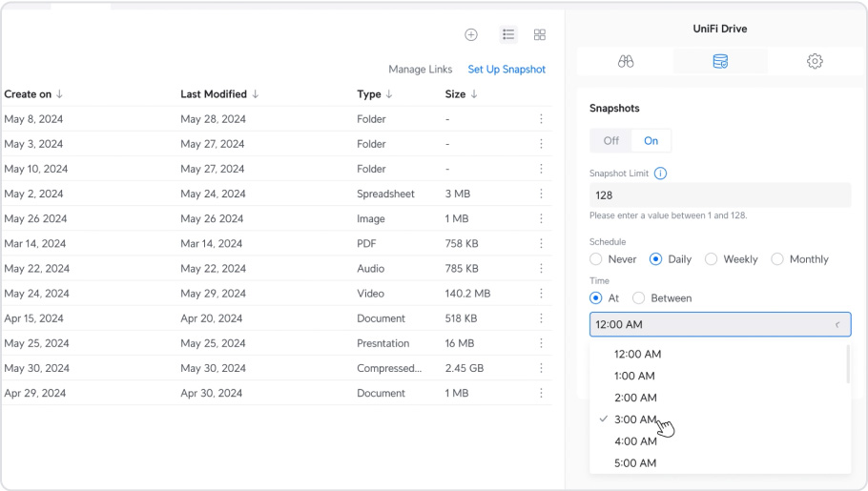Viewport: 868px width, 491px height.
Task: Select the 140.2 MB size cell
Action: (x=467, y=294)
